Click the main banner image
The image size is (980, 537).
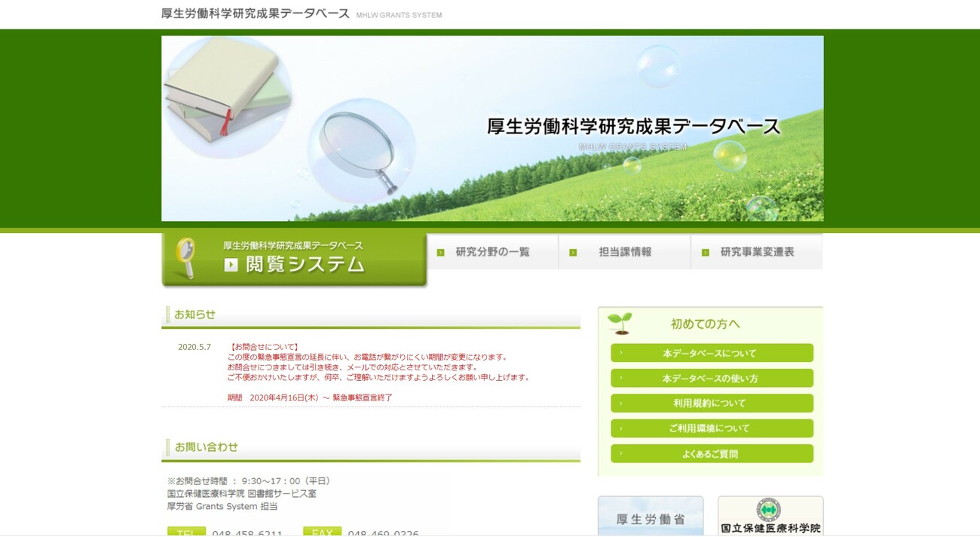[x=492, y=128]
